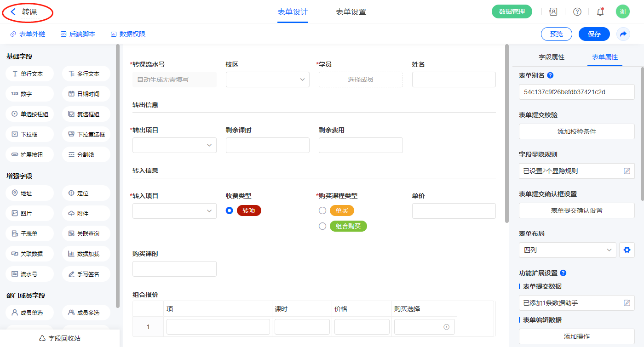Click the blue share arrow icon

point(623,34)
